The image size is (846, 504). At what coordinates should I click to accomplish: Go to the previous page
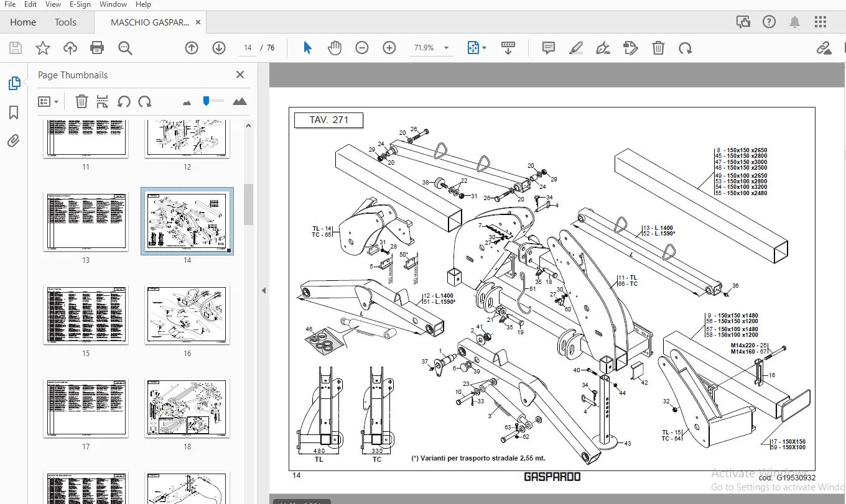[x=192, y=48]
